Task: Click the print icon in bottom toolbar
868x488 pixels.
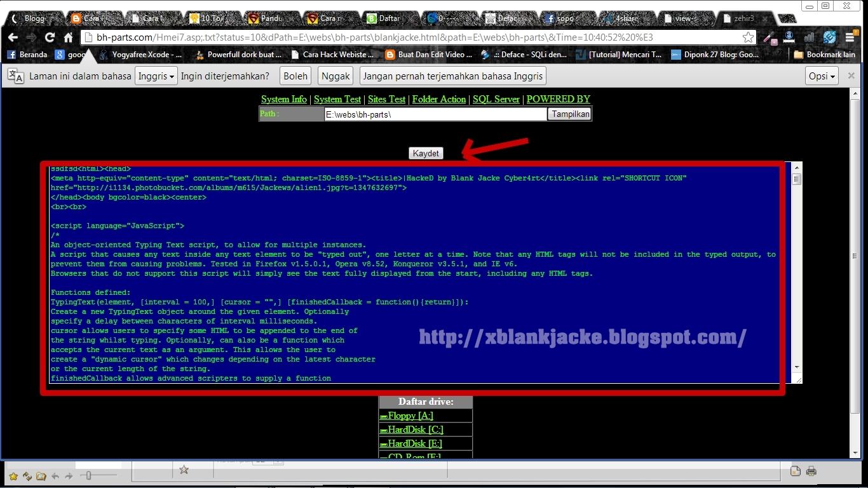Action: click(811, 471)
